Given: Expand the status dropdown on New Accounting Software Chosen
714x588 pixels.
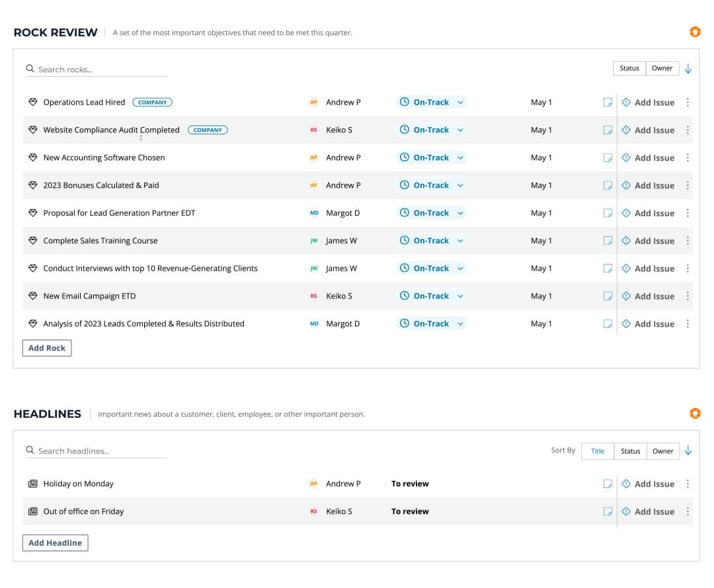Looking at the screenshot, I should click(x=460, y=157).
